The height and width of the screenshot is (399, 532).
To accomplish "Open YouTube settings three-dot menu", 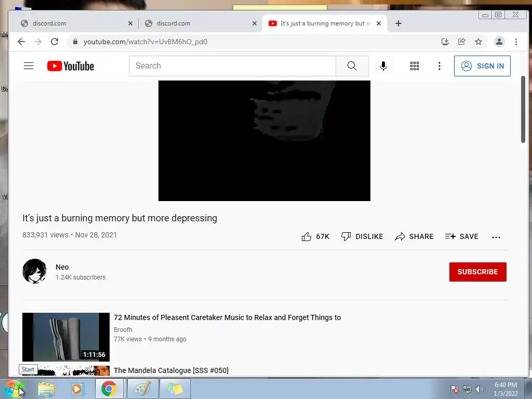I will click(440, 66).
